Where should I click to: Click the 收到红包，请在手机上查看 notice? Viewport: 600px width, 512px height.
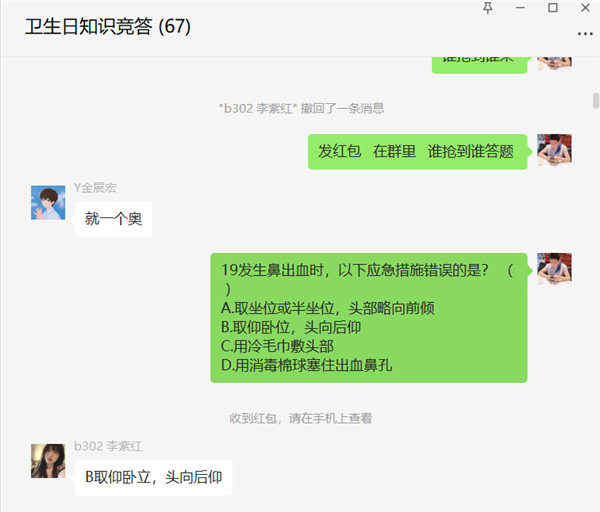(x=301, y=418)
